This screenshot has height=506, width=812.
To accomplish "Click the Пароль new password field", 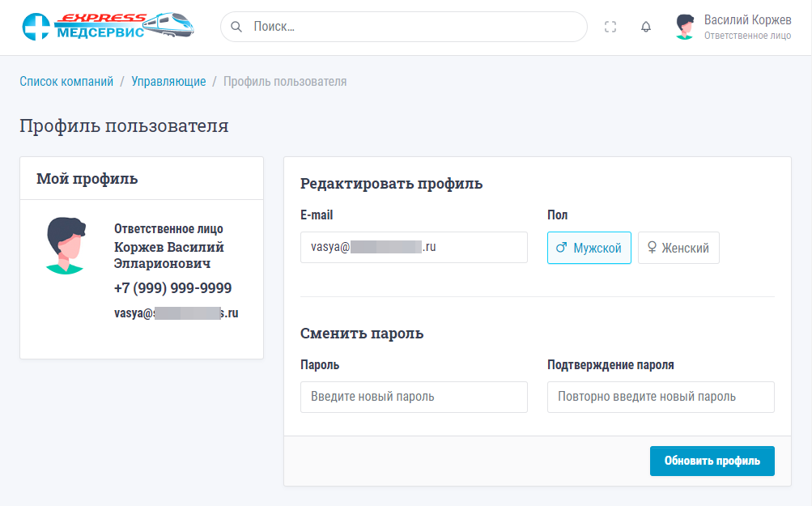I will [x=413, y=397].
